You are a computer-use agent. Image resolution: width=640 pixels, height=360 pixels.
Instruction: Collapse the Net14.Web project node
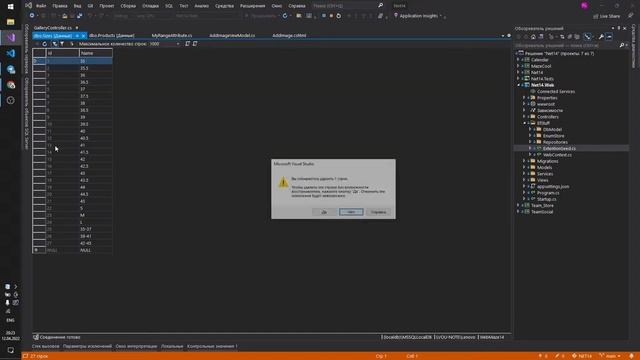point(518,85)
